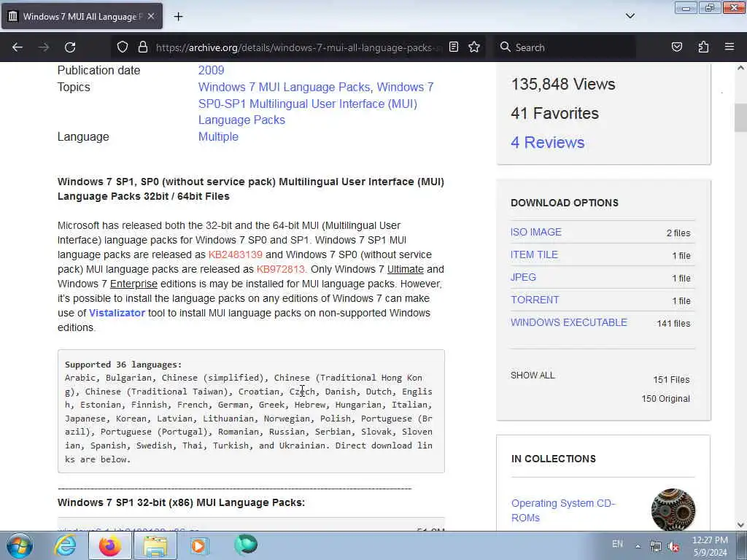Select Firefox taskbar icon
The width and height of the screenshot is (747, 560).
click(110, 545)
